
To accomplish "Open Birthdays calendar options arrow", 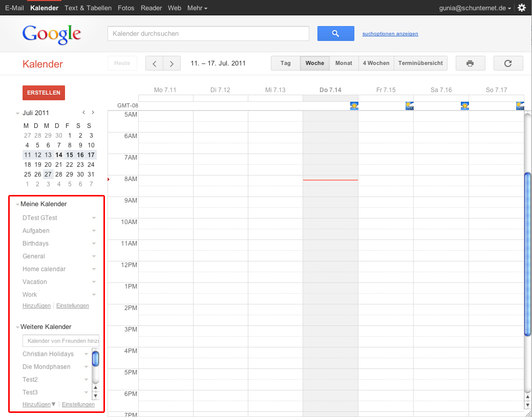I will click(94, 244).
